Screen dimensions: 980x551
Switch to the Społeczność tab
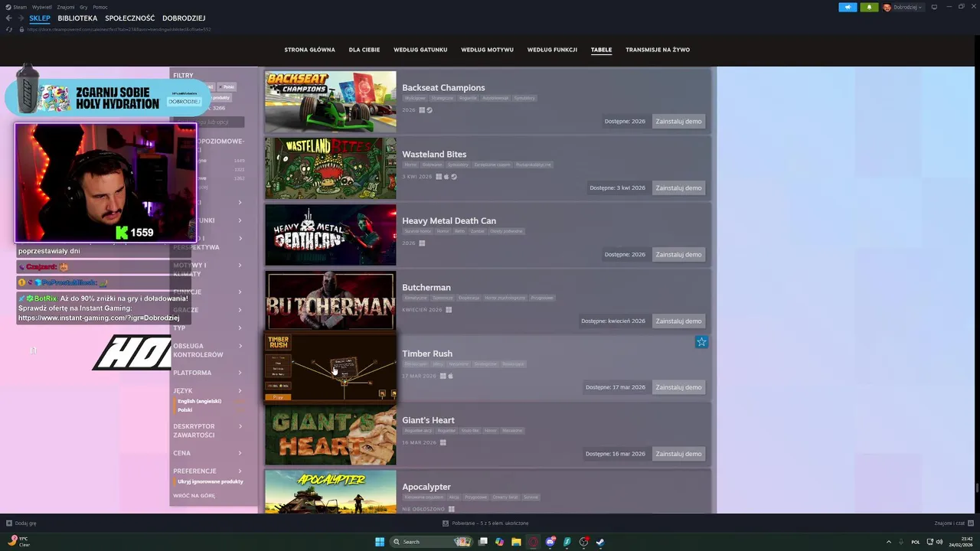(130, 18)
